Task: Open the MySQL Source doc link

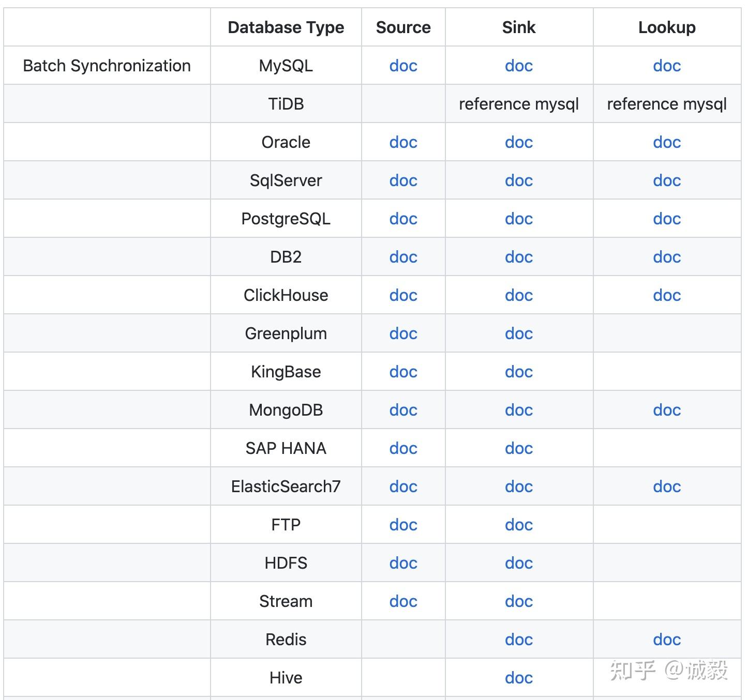Action: pyautogui.click(x=403, y=66)
